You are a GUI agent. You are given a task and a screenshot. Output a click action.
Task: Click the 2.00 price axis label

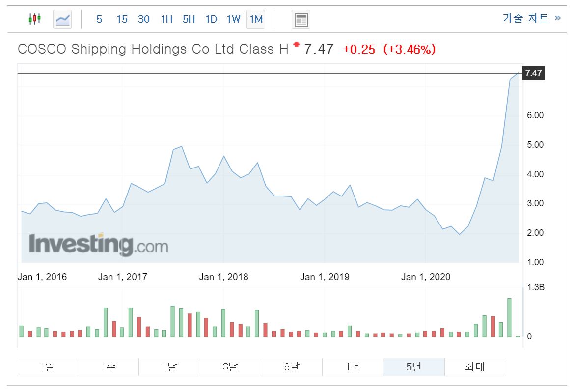pyautogui.click(x=535, y=233)
